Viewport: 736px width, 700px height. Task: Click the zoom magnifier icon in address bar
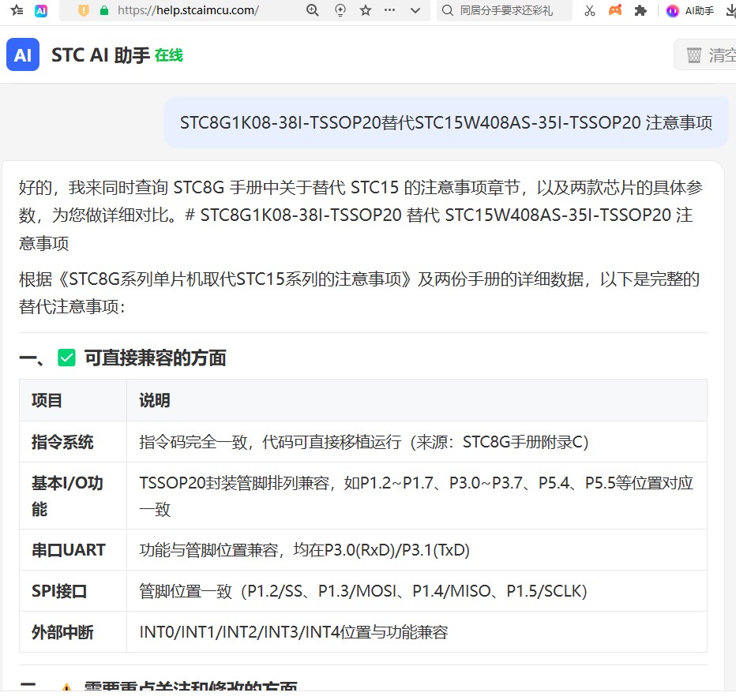(x=312, y=9)
